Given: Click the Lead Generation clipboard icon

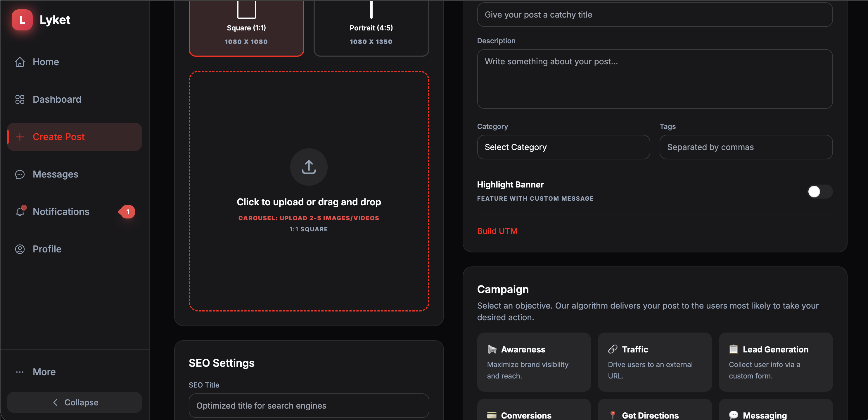Looking at the screenshot, I should coord(734,350).
